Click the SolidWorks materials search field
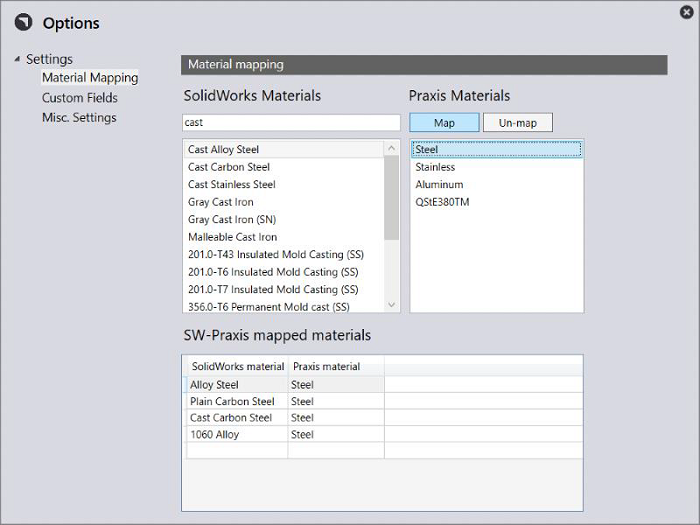 (x=291, y=122)
